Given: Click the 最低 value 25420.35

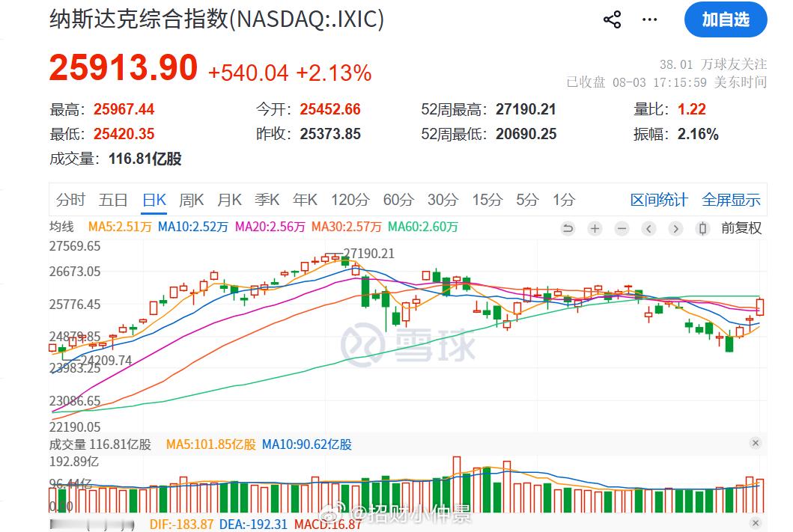Looking at the screenshot, I should pos(124,134).
